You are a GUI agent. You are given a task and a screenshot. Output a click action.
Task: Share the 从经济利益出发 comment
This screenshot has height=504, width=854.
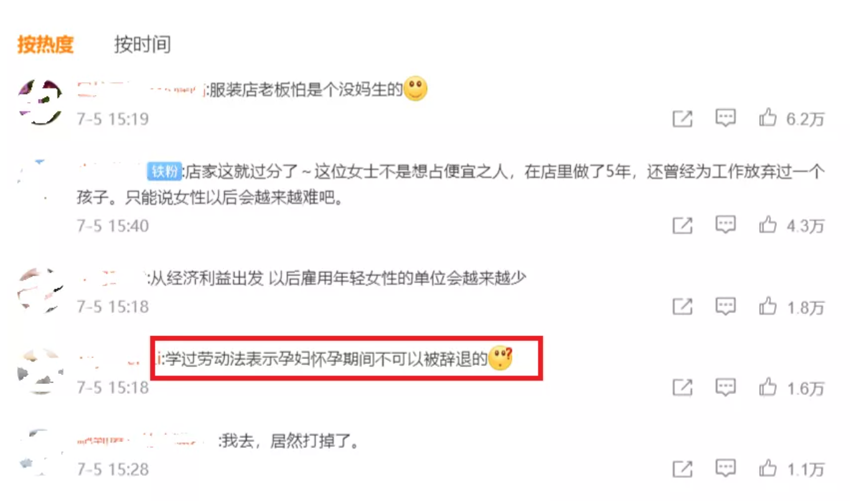[683, 306]
